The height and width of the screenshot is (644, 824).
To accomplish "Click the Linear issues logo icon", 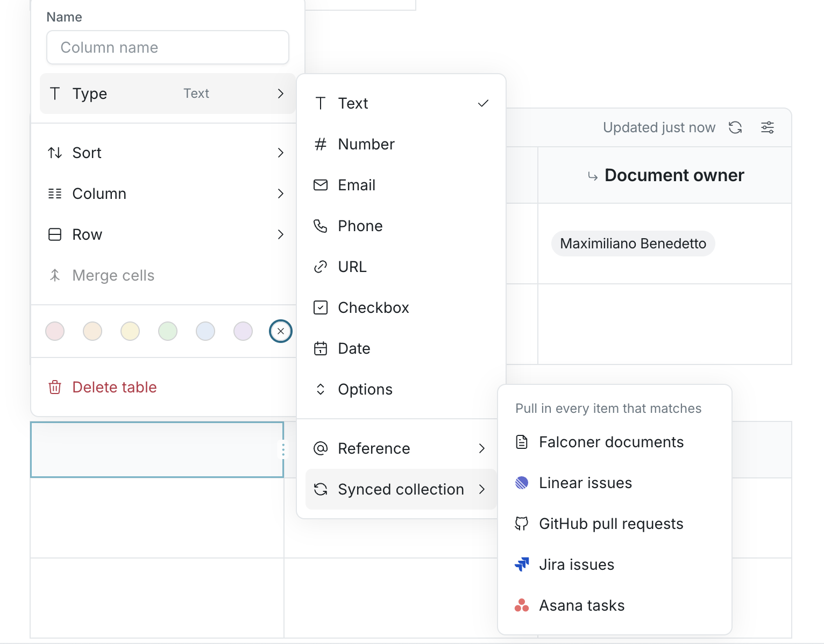I will click(522, 483).
